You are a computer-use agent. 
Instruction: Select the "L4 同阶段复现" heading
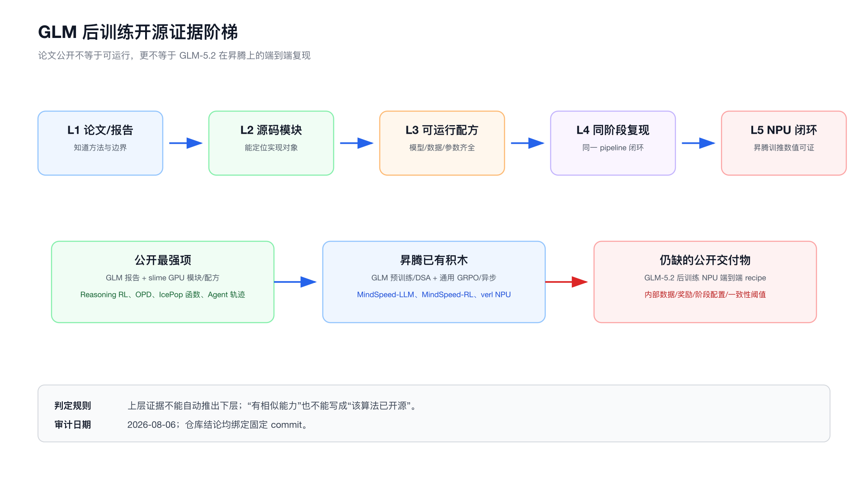(613, 130)
